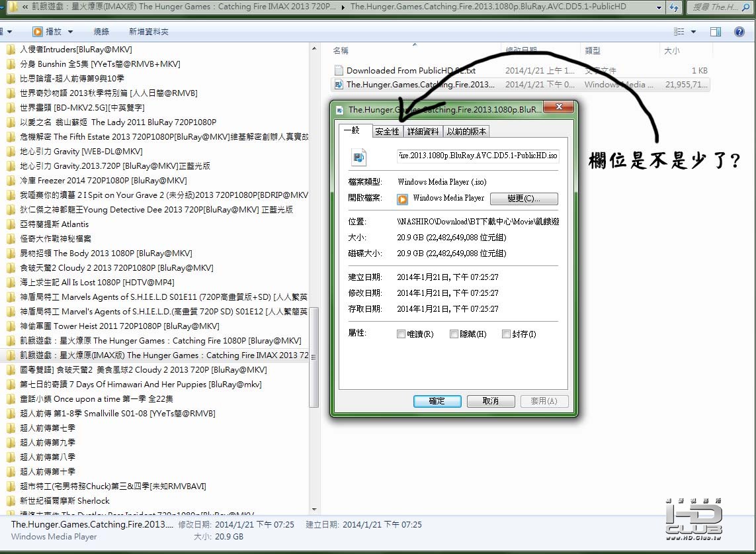Select folder 分身 Bunshin 全5集

coord(101,64)
